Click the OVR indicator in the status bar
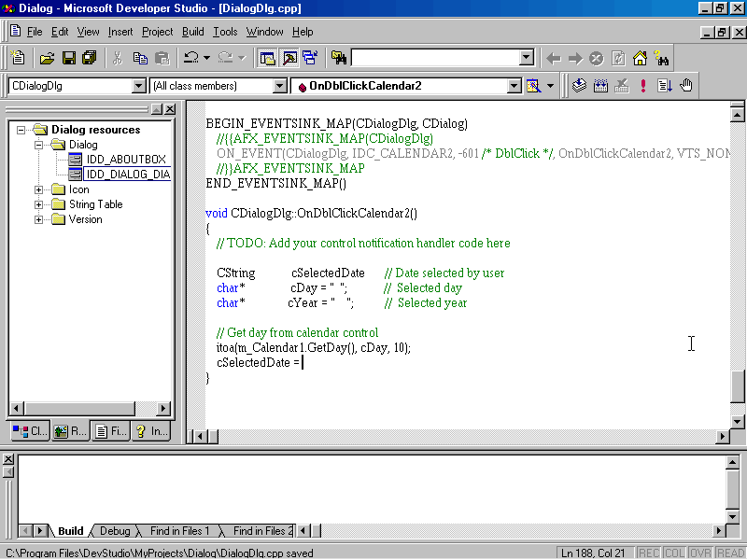Screen dimensions: 747x560 click(x=699, y=553)
